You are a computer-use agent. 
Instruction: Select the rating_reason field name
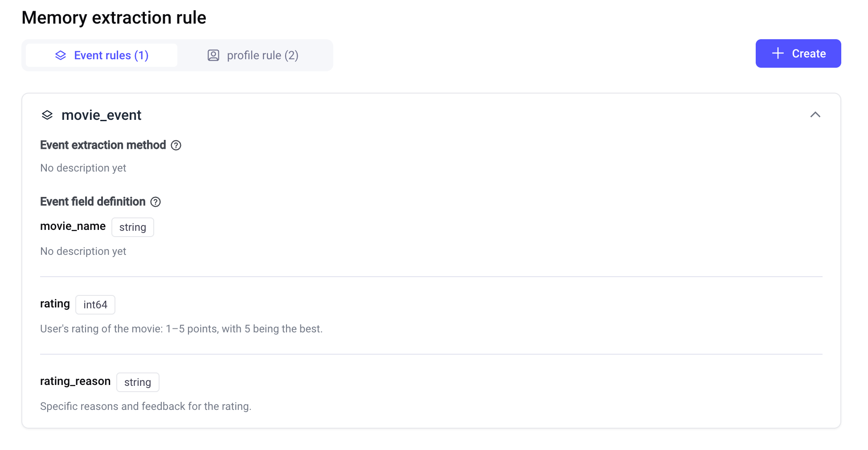[x=75, y=381]
